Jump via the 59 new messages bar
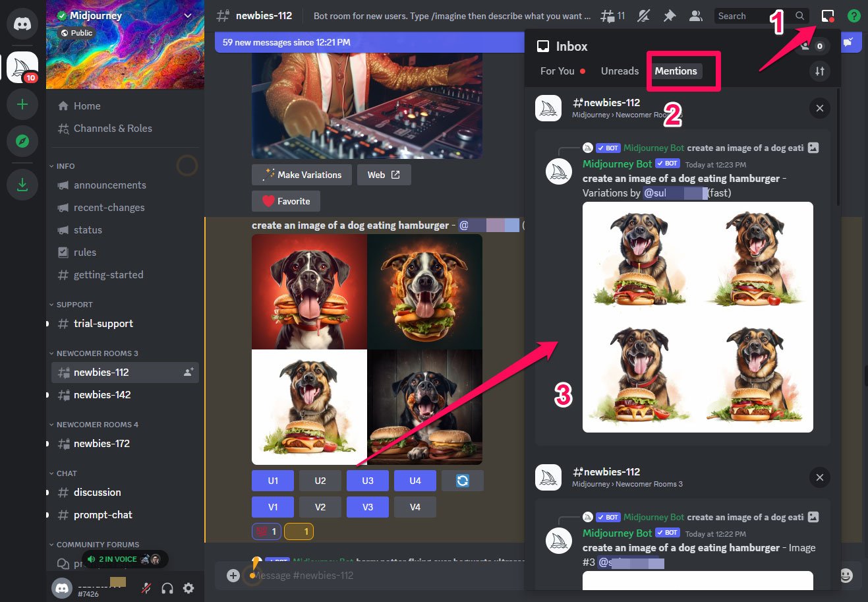868x602 pixels. coord(369,42)
